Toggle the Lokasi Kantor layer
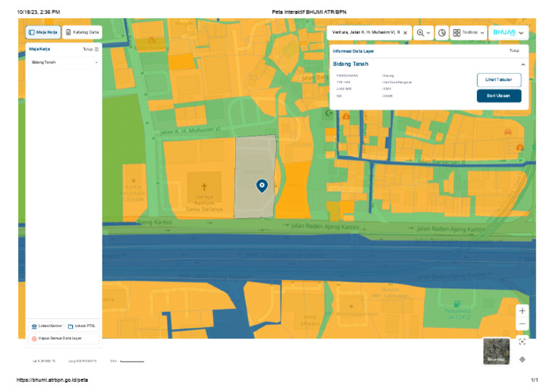555x392 pixels. (x=47, y=326)
